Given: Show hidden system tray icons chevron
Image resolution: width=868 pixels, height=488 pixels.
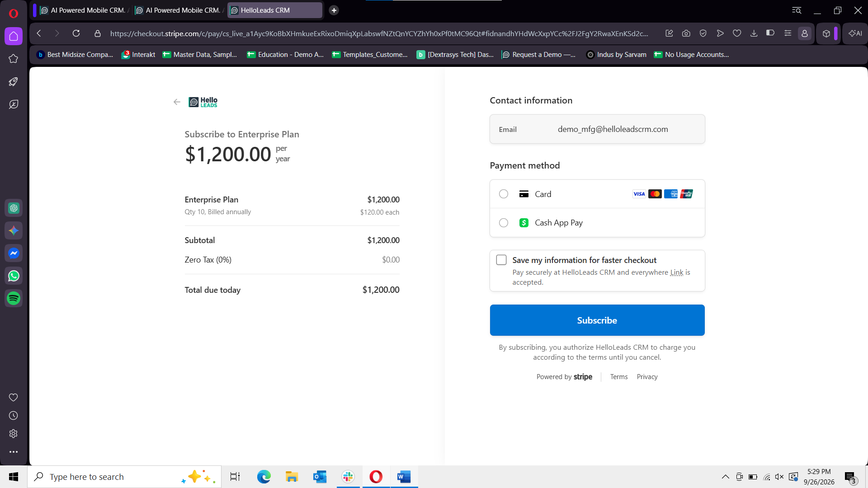Looking at the screenshot, I should click(725, 477).
